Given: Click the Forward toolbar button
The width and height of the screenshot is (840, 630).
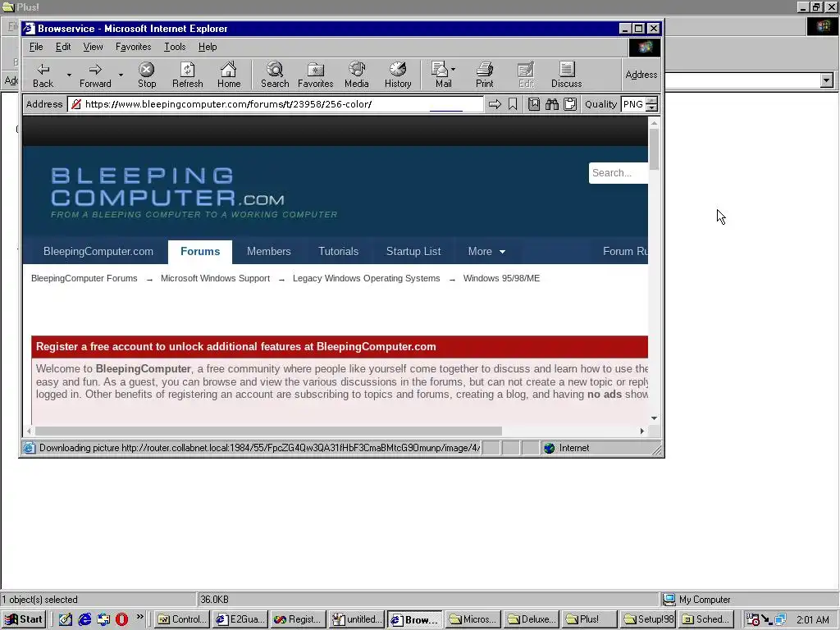Looking at the screenshot, I should coord(95,75).
